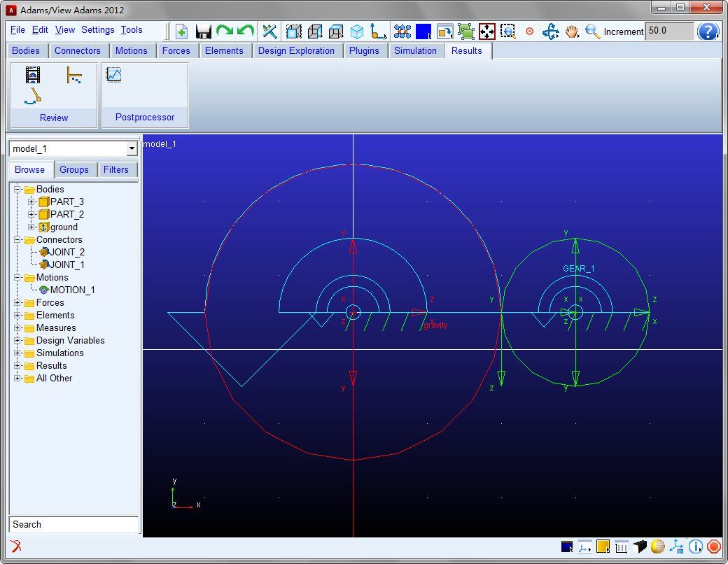Image resolution: width=728 pixels, height=564 pixels.
Task: Toggle the view triad axes icon
Action: tap(676, 547)
